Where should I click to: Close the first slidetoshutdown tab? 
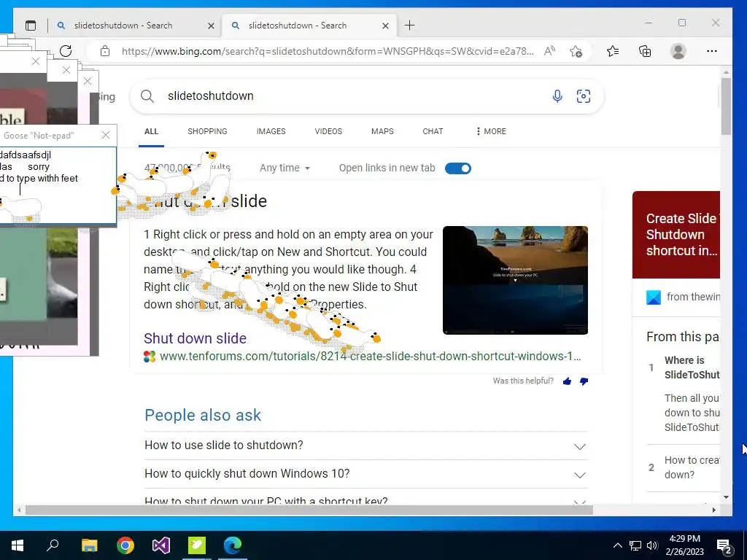click(x=211, y=26)
